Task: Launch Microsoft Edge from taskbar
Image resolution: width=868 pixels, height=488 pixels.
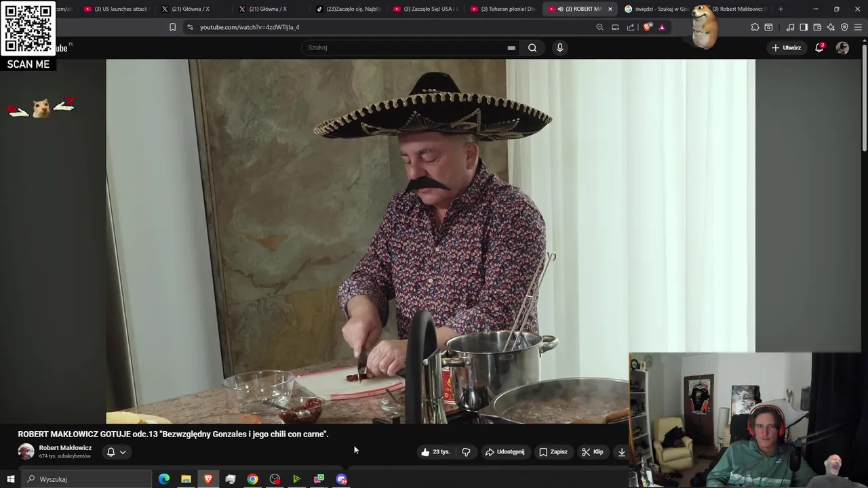Action: click(164, 479)
